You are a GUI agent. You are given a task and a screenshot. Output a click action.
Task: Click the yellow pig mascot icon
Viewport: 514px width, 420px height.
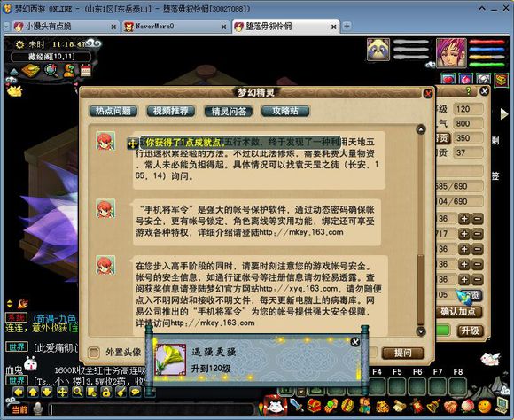pyautogui.click(x=14, y=90)
